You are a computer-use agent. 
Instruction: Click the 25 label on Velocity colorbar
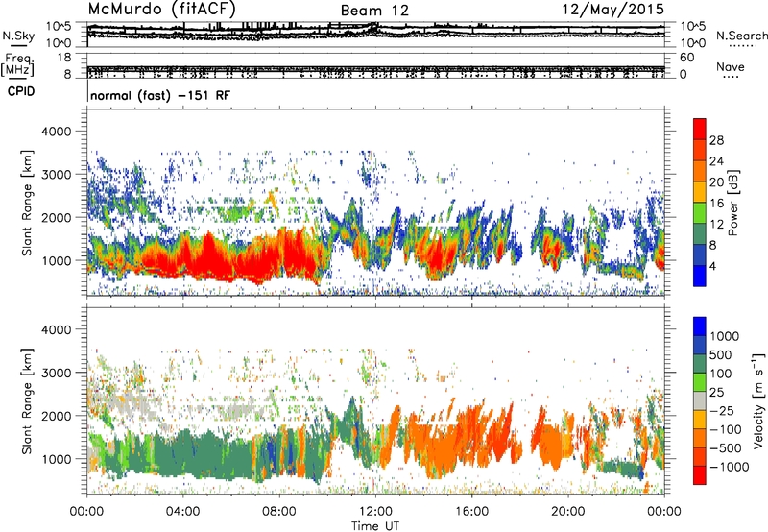716,392
